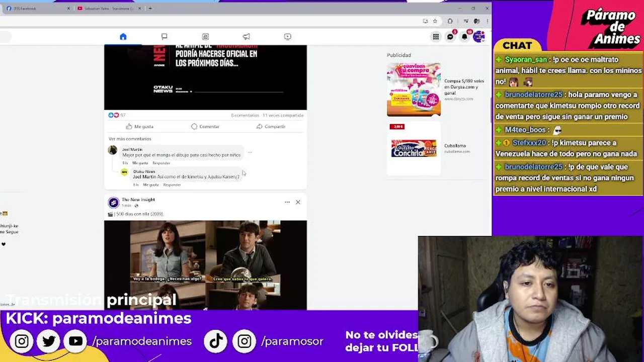Like the Otaku News reply comment

pyautogui.click(x=151, y=185)
